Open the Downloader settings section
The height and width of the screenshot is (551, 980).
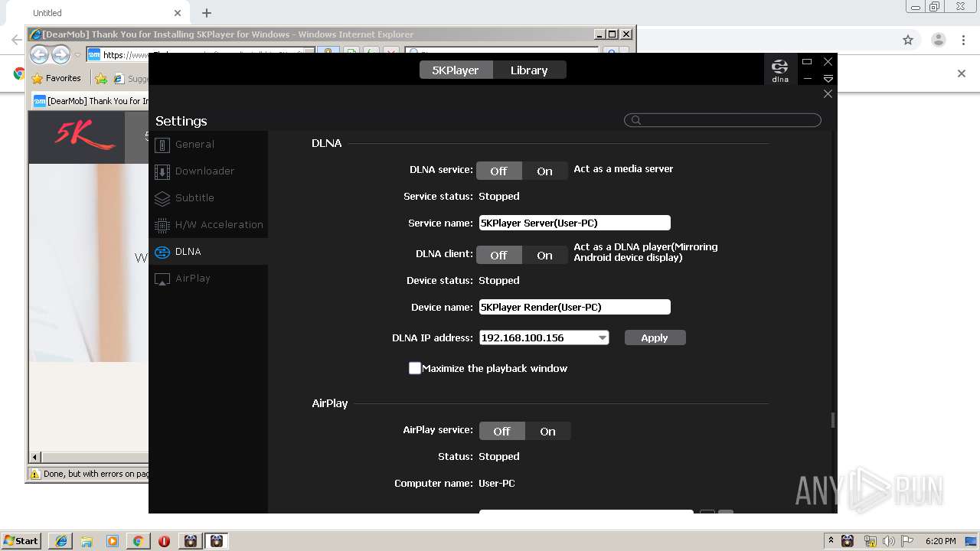[208, 171]
